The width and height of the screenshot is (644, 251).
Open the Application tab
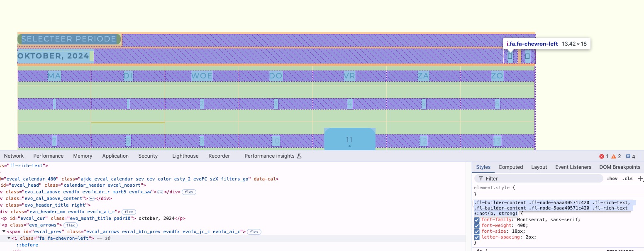[x=115, y=156]
